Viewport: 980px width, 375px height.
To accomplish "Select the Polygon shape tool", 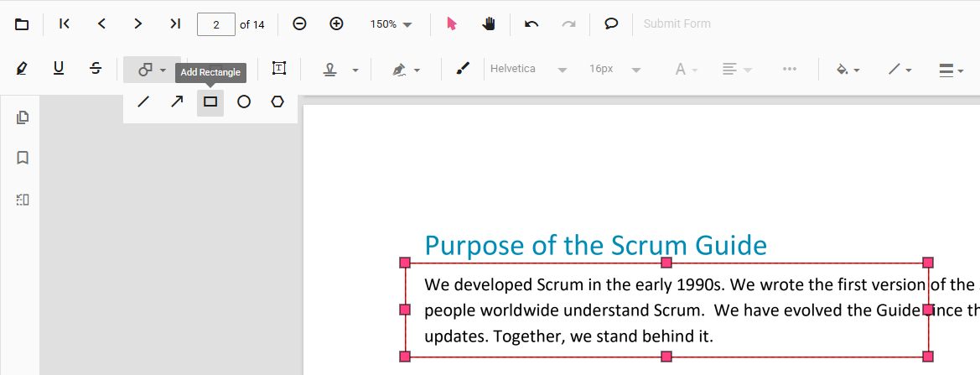I will point(277,102).
